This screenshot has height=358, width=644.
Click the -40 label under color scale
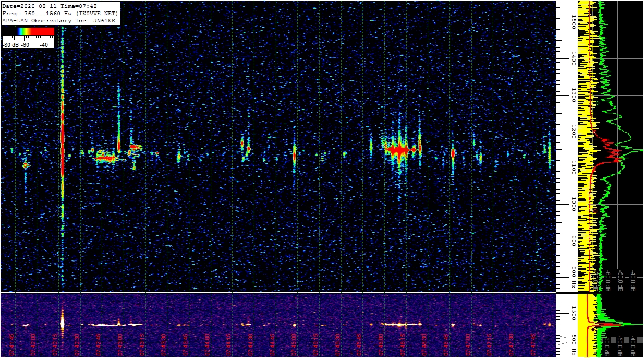44,45
